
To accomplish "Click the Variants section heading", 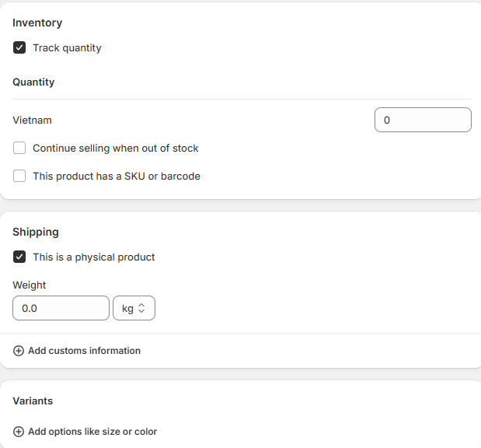I will (33, 401).
